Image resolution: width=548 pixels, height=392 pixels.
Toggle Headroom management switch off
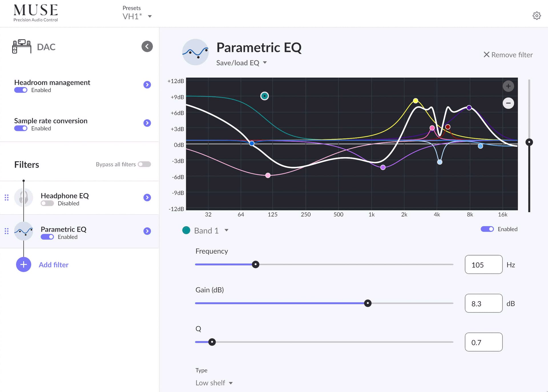coord(21,90)
